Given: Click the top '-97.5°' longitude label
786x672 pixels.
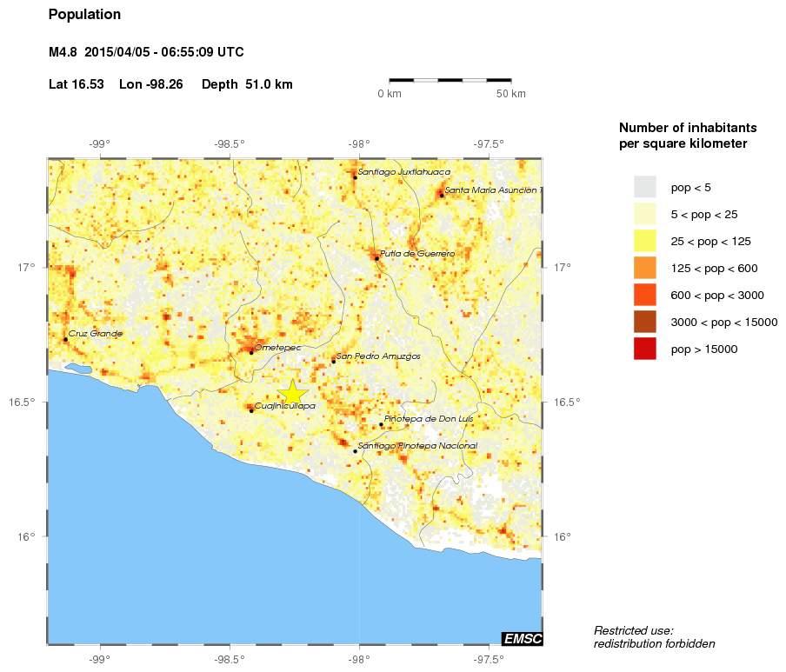Looking at the screenshot, I should 489,144.
